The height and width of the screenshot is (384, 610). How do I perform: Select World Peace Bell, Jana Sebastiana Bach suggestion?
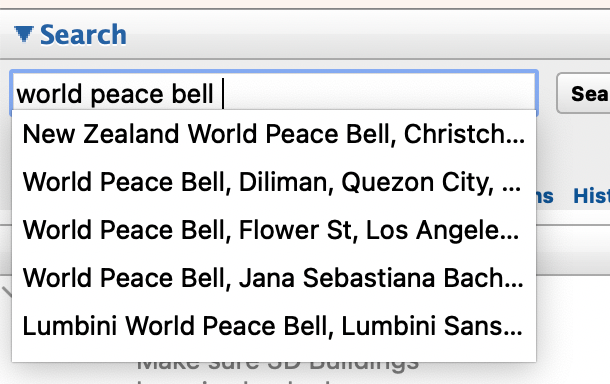(x=274, y=278)
